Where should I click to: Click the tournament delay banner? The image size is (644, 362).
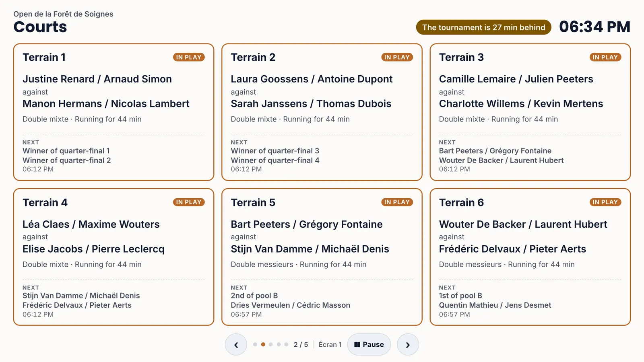point(483,27)
